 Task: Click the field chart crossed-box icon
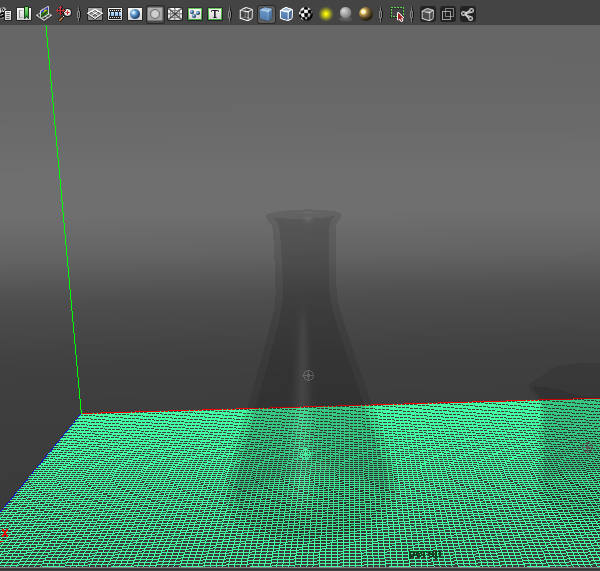[175, 14]
